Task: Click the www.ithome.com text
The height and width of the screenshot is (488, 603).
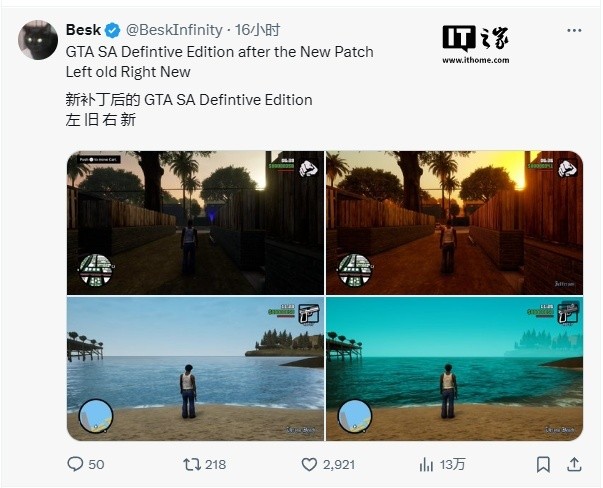Action: click(476, 60)
